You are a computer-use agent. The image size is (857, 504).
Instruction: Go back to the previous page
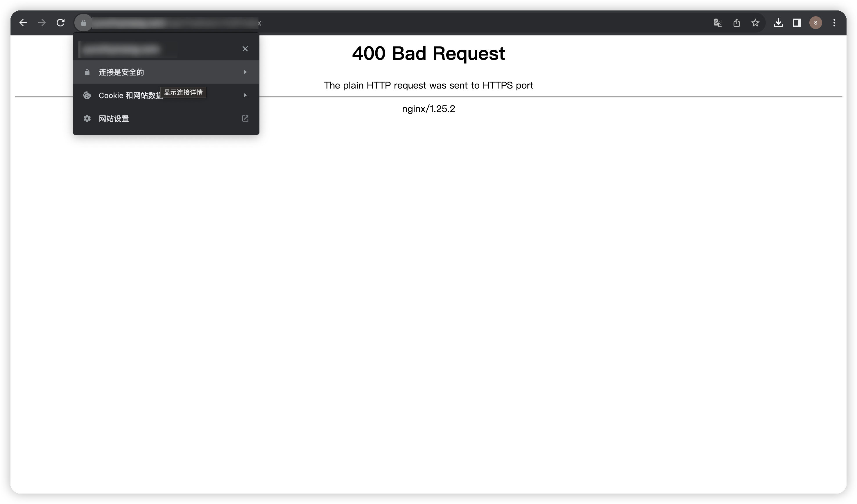click(23, 23)
